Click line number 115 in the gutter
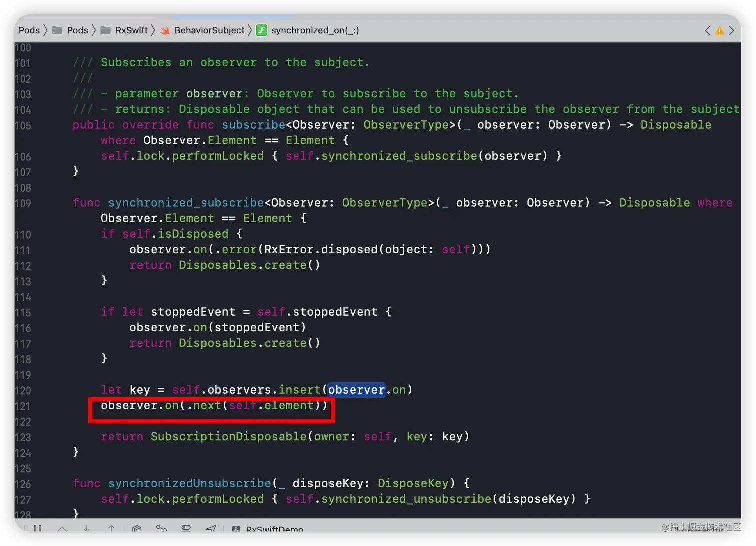Viewport: 756px width, 546px height. pos(23,313)
